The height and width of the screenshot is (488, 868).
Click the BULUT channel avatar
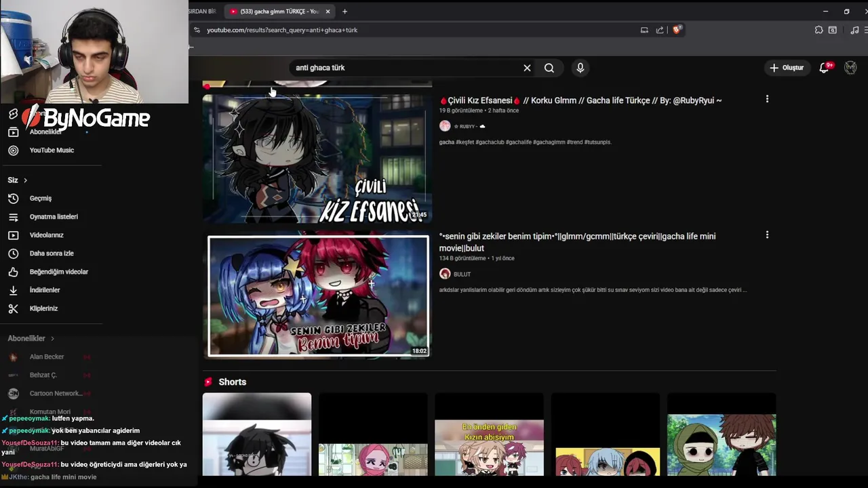tap(445, 274)
